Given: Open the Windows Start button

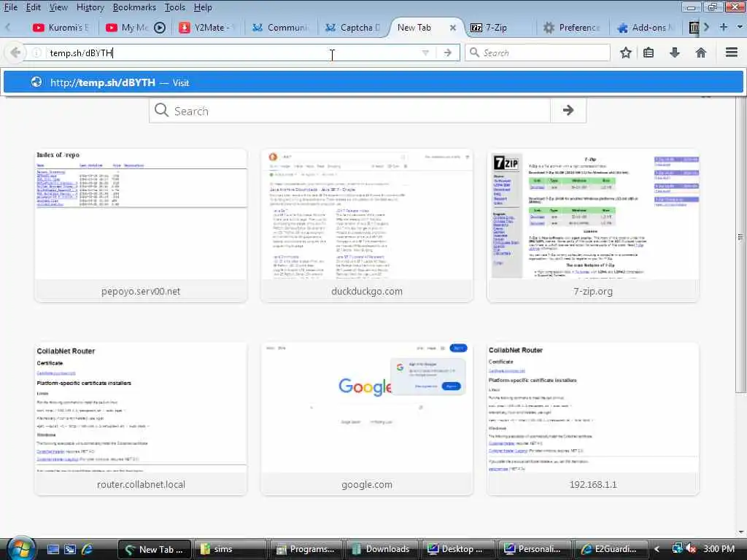Looking at the screenshot, I should 20,548.
